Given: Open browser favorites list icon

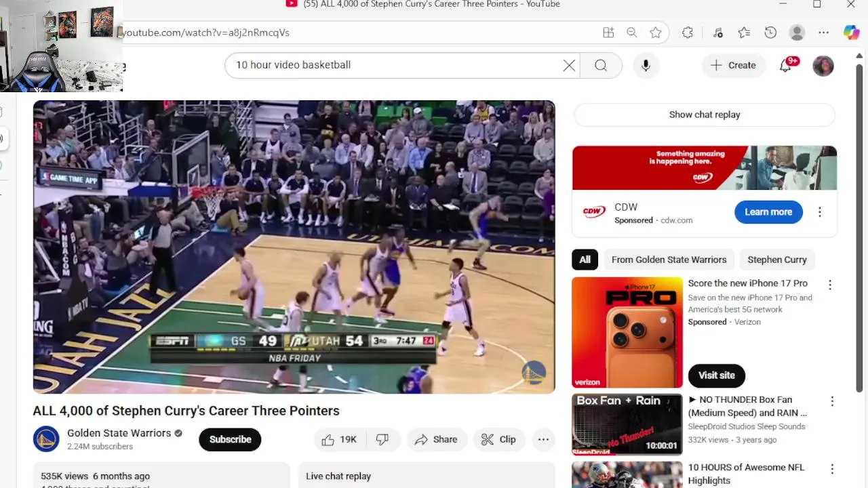Looking at the screenshot, I should [x=744, y=33].
